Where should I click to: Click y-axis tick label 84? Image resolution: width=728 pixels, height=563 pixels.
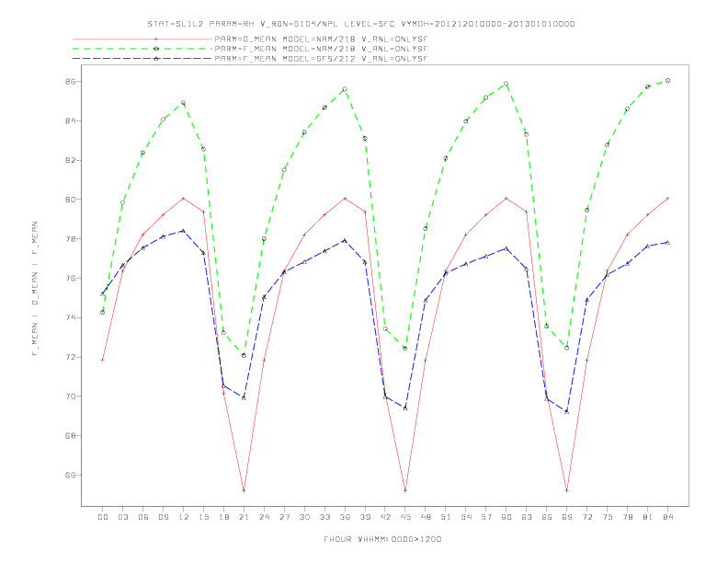pos(70,121)
